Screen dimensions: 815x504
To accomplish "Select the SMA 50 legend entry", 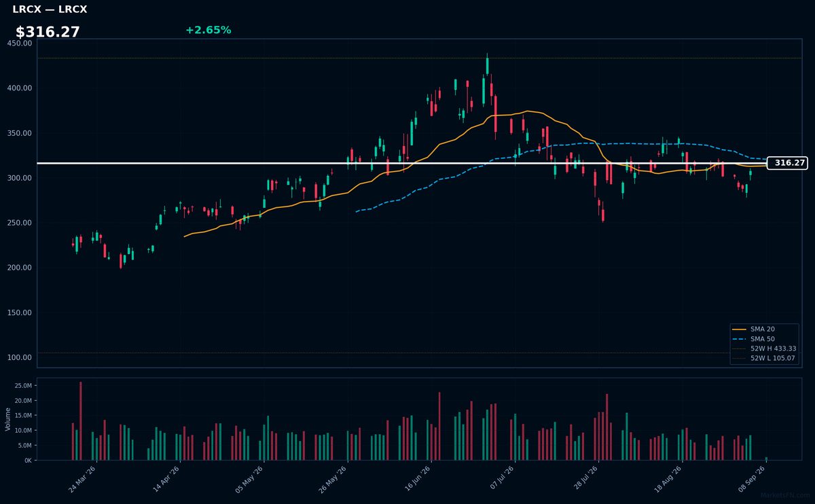I will tap(762, 338).
